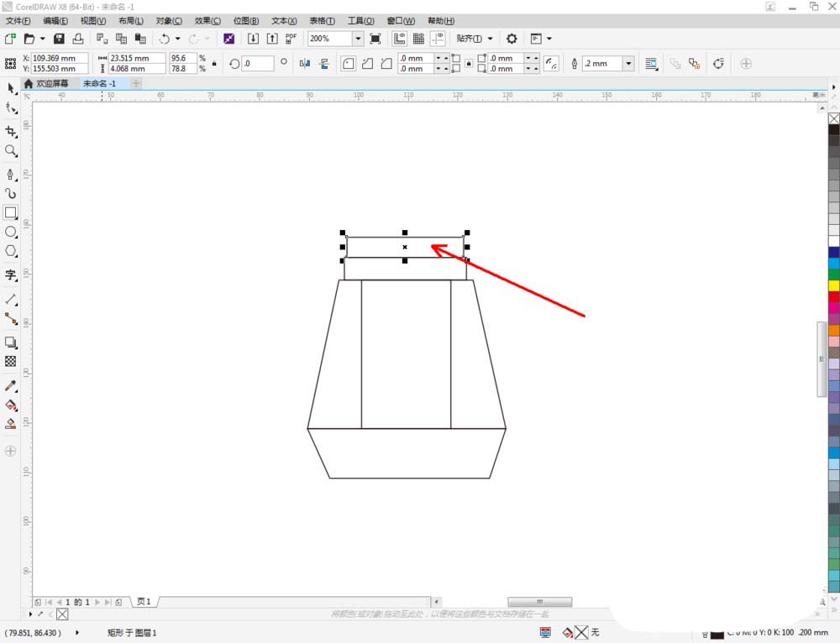Viewport: 840px width, 643px height.
Task: Select the Eyedropper tool
Action: coord(11,385)
